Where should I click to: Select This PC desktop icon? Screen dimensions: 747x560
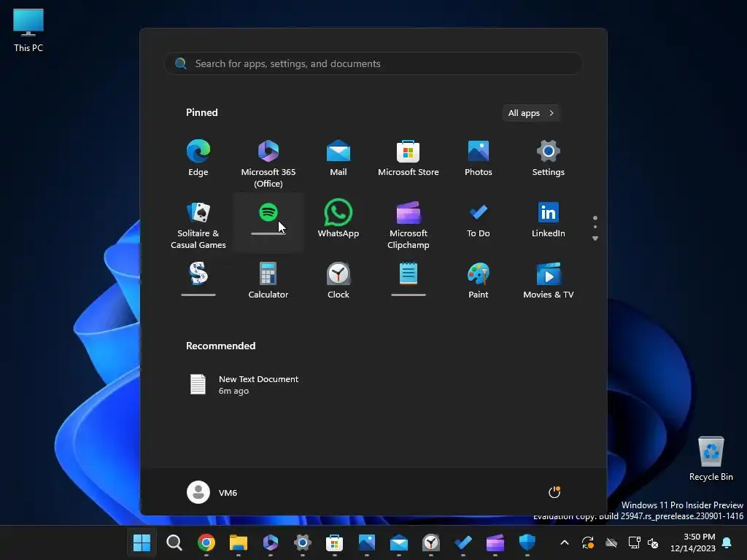pos(28,30)
